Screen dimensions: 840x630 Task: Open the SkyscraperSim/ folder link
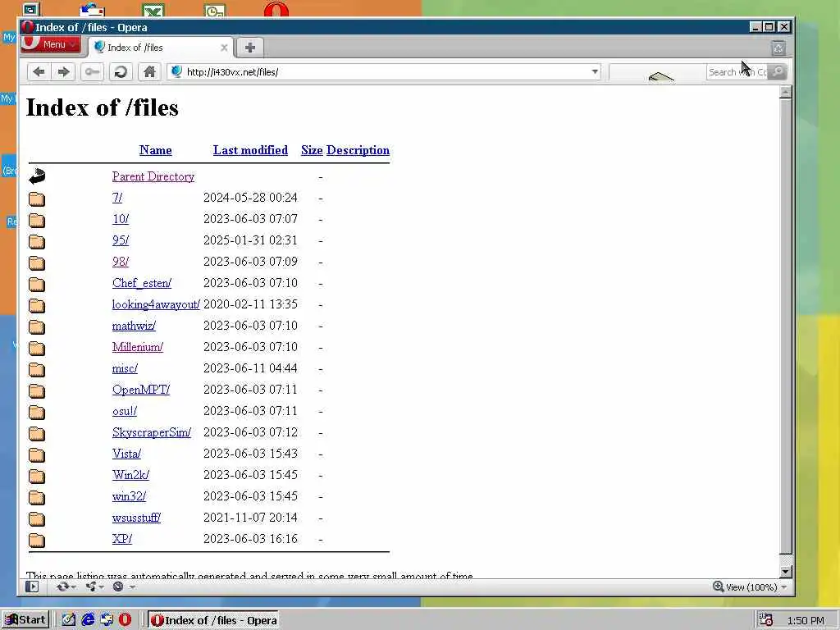coord(152,432)
